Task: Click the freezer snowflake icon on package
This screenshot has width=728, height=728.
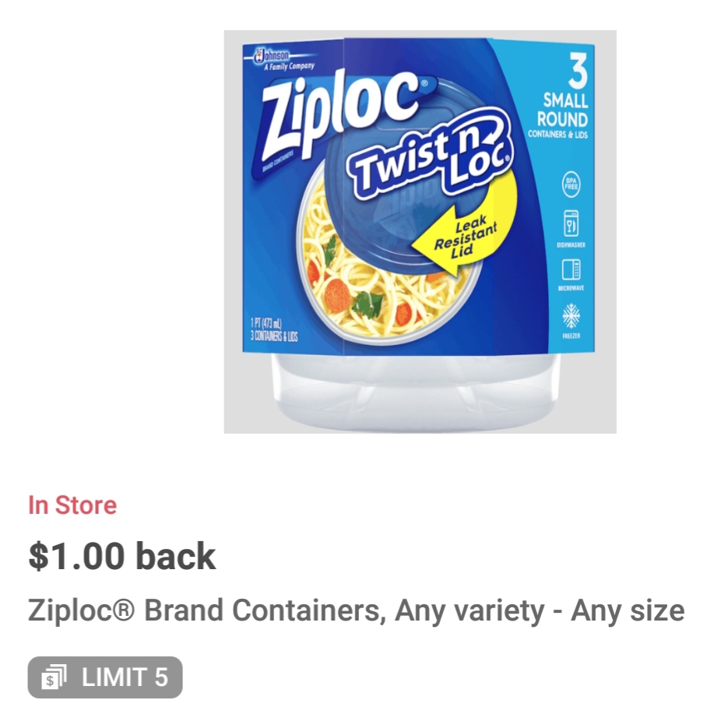Action: pos(571,320)
